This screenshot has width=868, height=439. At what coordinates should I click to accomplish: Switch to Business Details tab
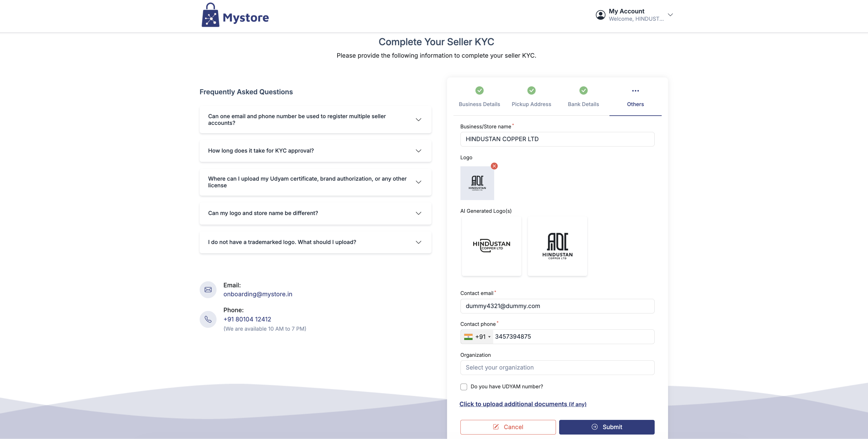479,104
